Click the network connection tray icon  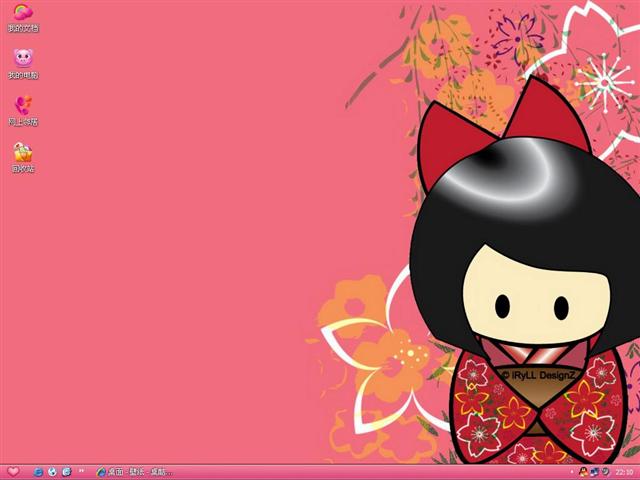click(594, 472)
